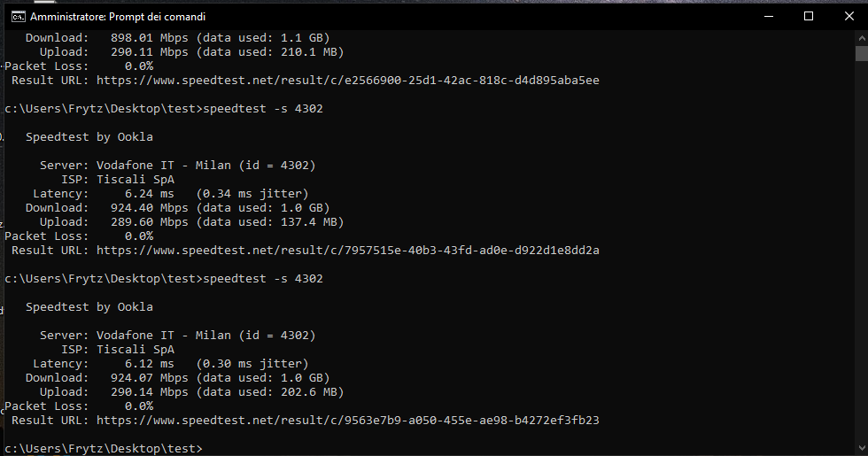Click the 6.12 ms latency line
The width and height of the screenshot is (868, 456).
click(170, 364)
